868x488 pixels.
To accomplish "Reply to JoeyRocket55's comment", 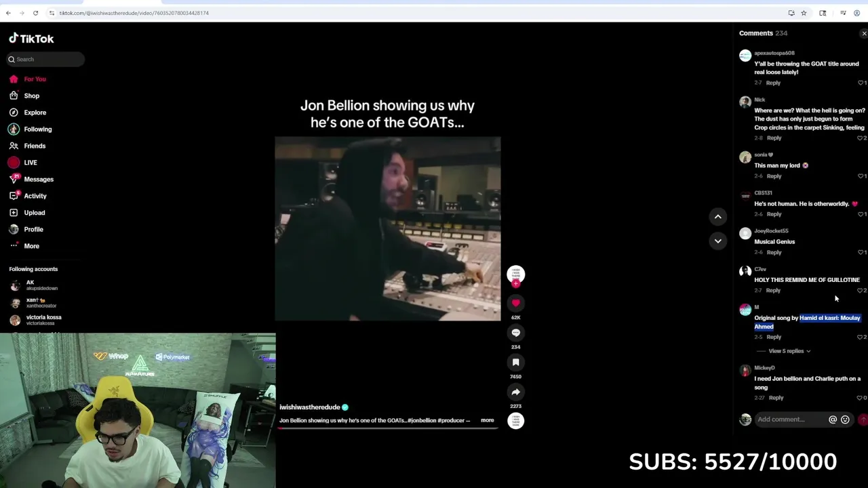I will (774, 252).
